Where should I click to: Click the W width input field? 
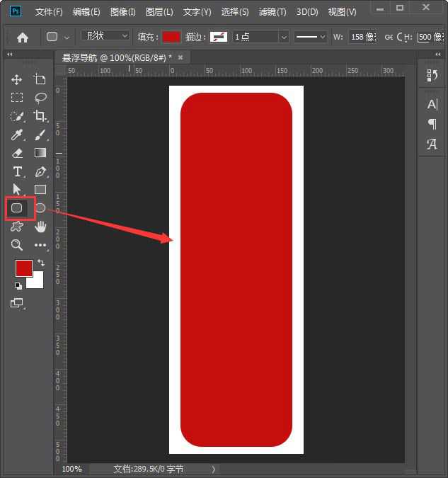tap(363, 37)
